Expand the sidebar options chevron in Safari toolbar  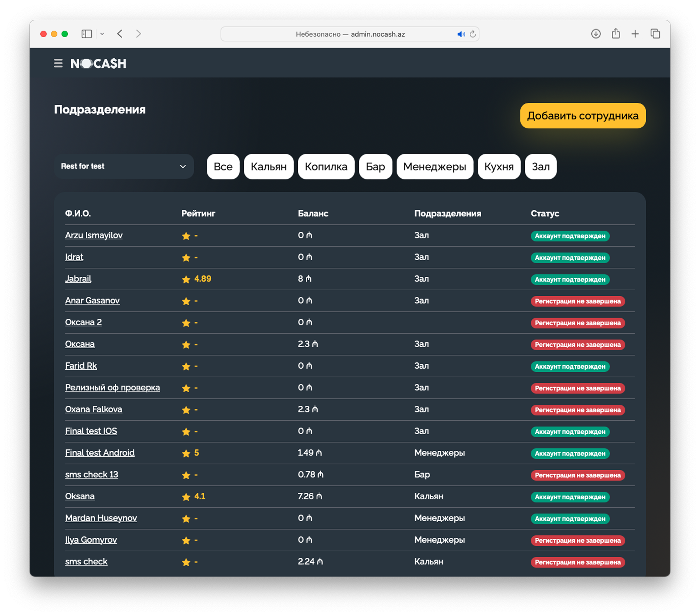(102, 34)
